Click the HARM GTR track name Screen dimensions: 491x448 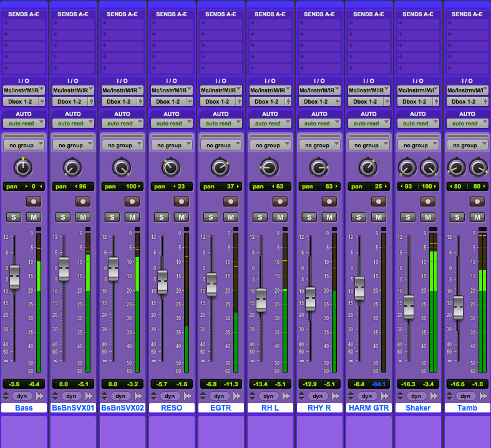(x=369, y=408)
